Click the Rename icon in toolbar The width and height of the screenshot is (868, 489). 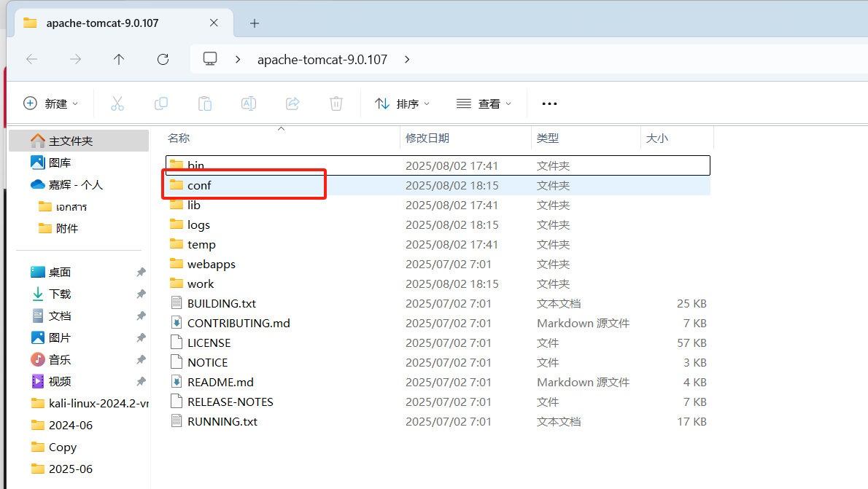[249, 103]
